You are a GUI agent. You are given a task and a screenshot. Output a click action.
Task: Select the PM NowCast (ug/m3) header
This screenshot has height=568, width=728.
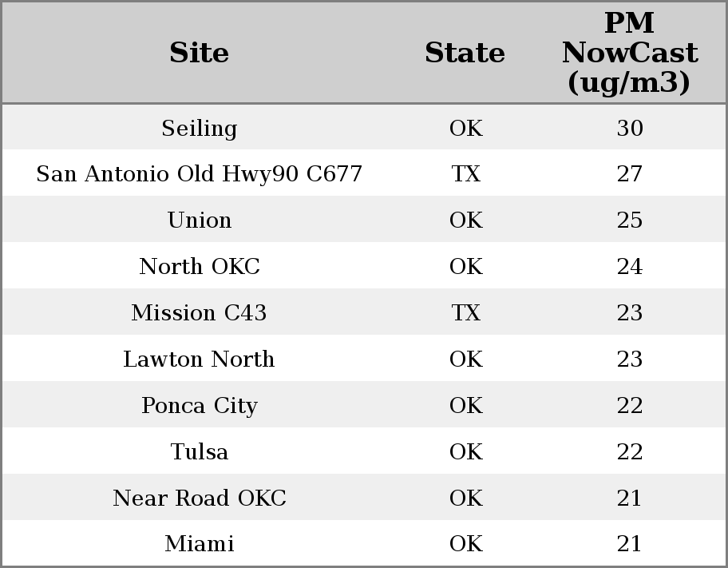(x=630, y=53)
